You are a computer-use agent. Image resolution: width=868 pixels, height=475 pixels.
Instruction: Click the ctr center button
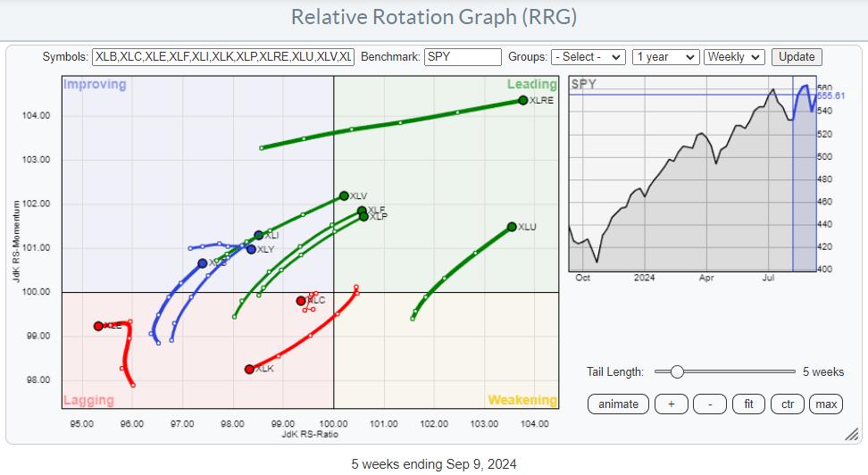[787, 404]
